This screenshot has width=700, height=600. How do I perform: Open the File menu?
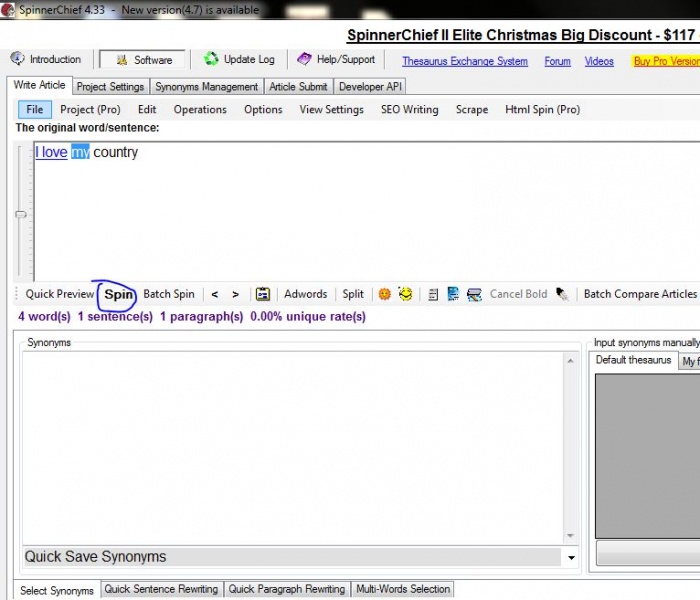(x=35, y=109)
